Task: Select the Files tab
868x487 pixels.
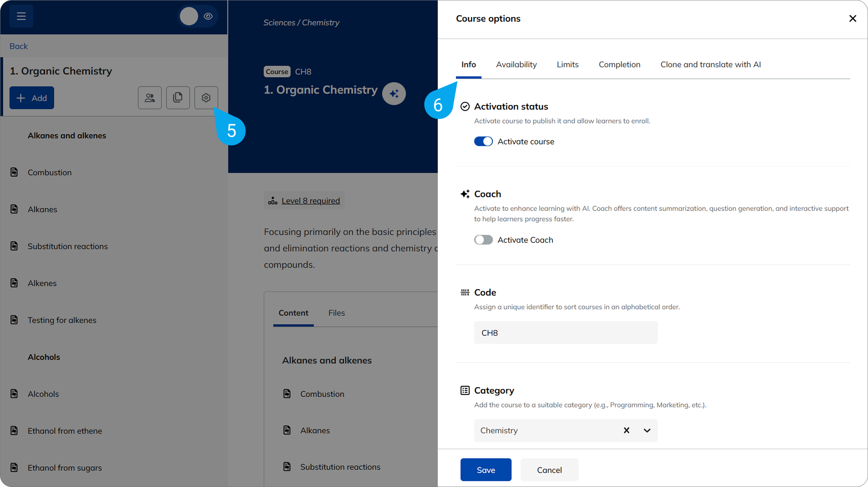Action: tap(336, 313)
